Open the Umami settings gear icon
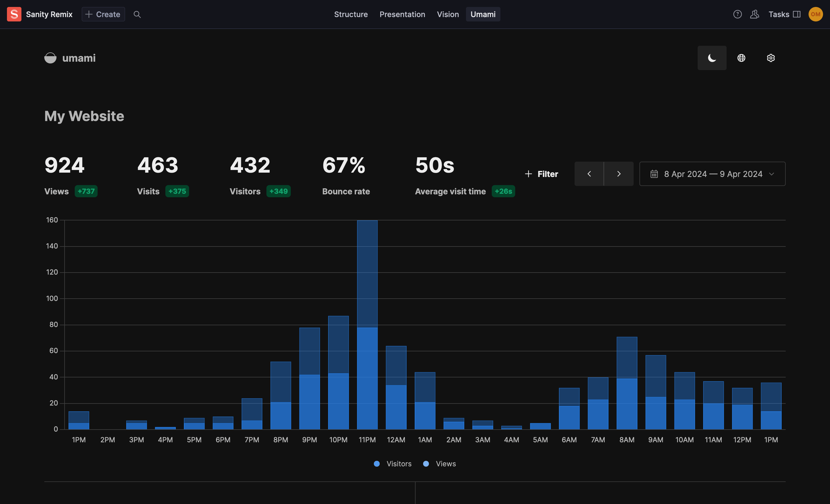The image size is (830, 504). click(x=771, y=58)
